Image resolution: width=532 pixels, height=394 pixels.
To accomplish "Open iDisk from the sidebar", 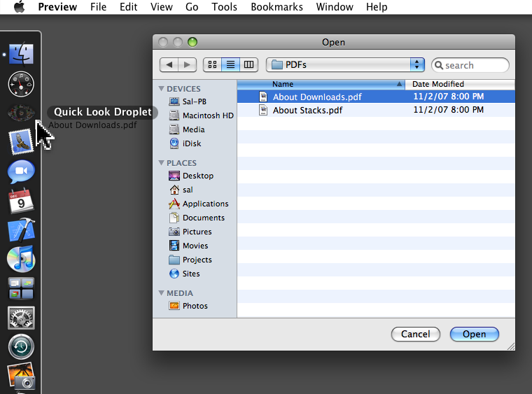I will click(193, 143).
